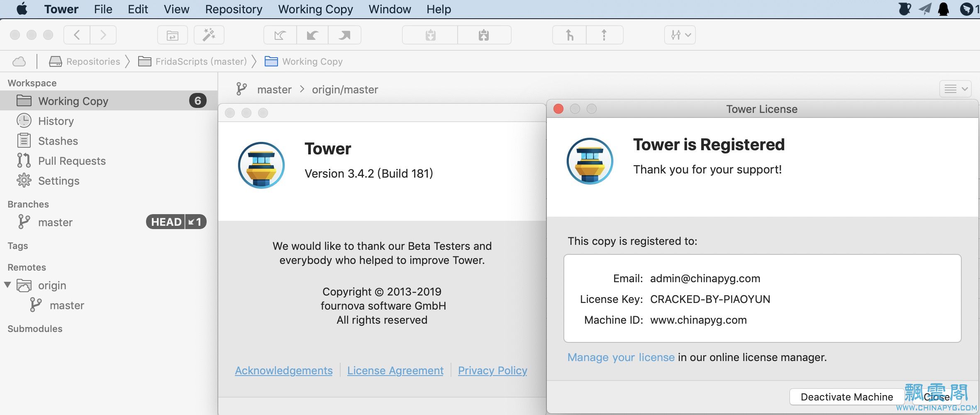Click the Push toolbar icon
This screenshot has height=415, width=980.
[344, 35]
